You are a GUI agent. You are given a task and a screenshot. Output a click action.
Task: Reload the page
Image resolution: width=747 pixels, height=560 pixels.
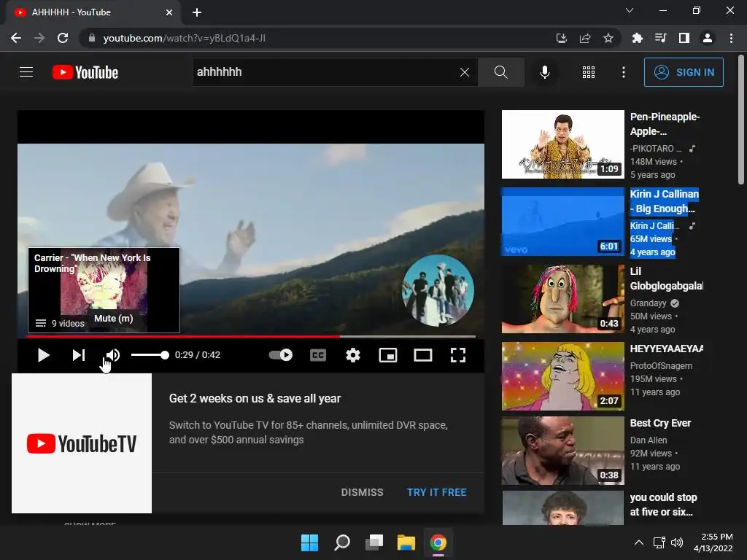click(63, 38)
